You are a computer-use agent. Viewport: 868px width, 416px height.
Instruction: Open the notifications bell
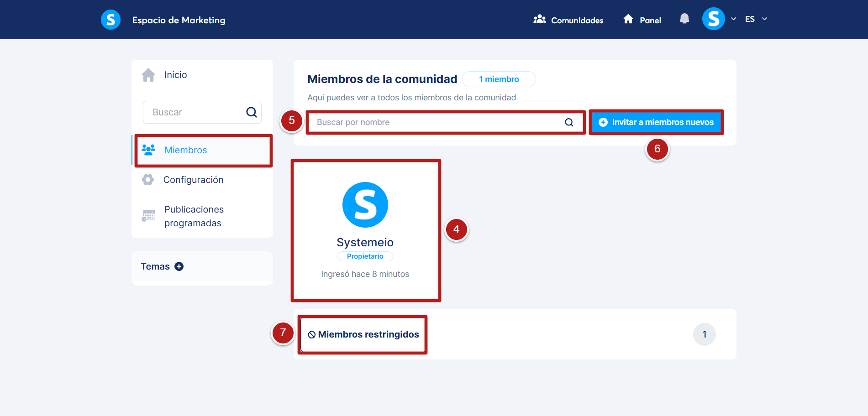point(684,19)
